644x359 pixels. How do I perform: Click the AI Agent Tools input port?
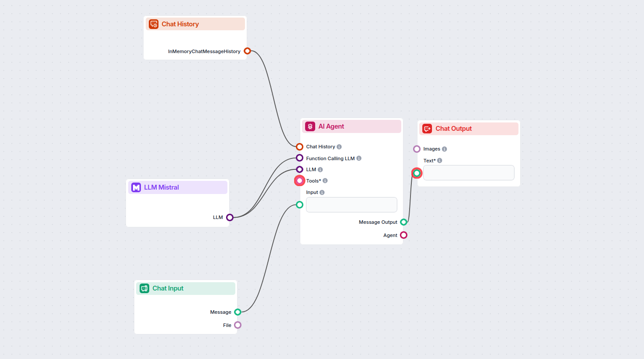point(299,181)
